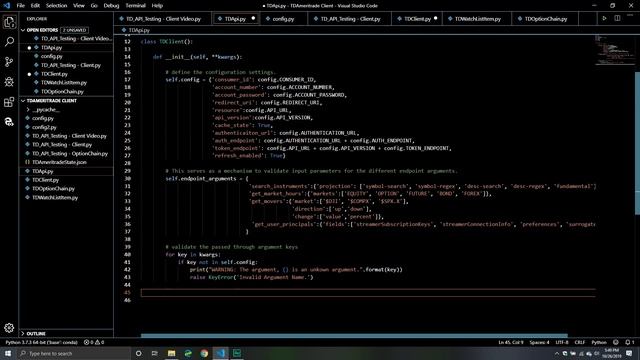Open the View menu

[78, 6]
